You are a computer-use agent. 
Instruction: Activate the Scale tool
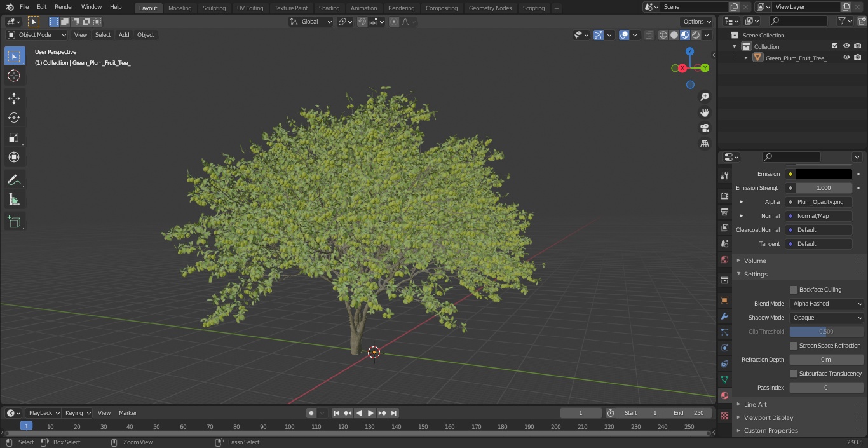tap(14, 137)
